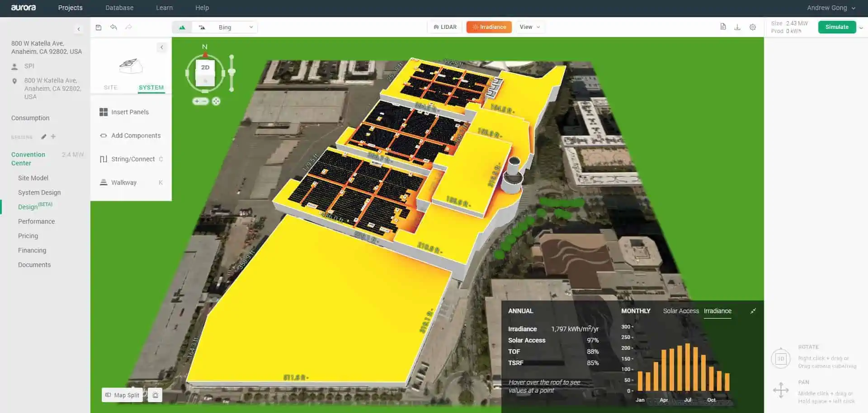Rotate camera using left ring handle
The height and width of the screenshot is (413, 868).
click(187, 73)
